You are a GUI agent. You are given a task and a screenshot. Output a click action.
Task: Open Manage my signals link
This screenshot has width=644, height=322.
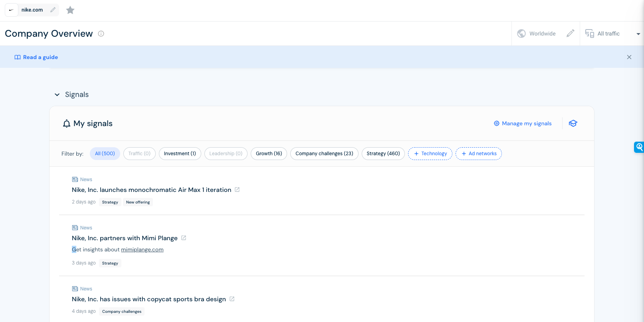(x=527, y=123)
